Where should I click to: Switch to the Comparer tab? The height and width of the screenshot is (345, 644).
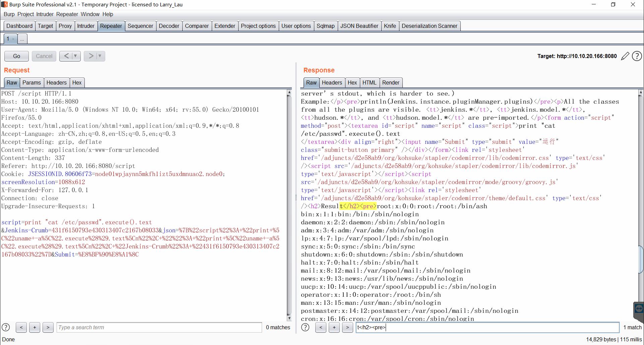(x=197, y=26)
